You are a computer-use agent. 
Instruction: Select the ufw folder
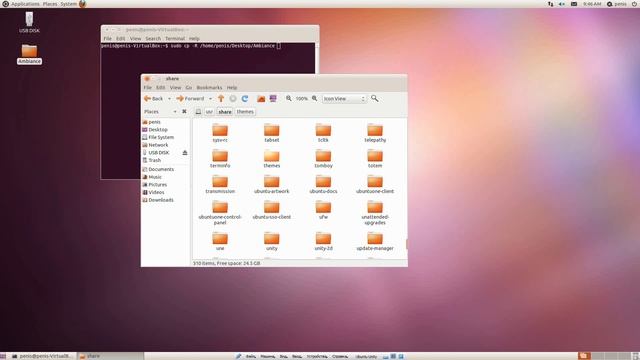click(323, 210)
